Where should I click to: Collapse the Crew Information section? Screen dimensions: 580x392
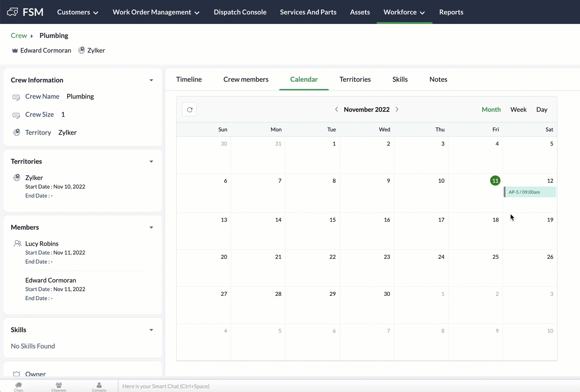click(x=151, y=80)
